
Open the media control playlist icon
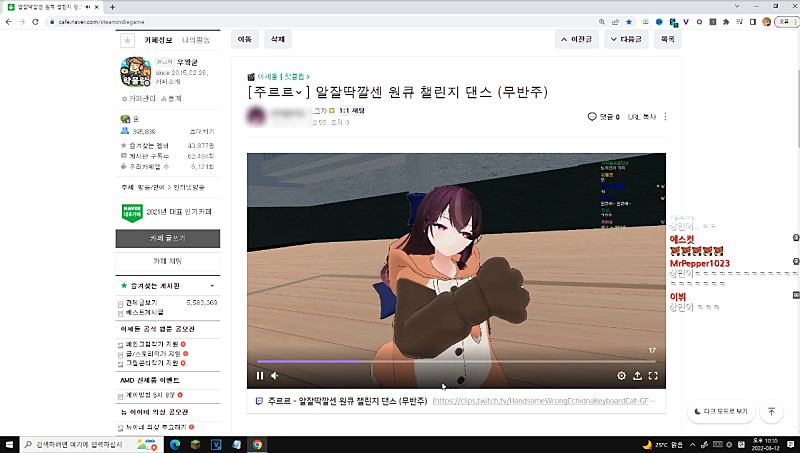click(x=739, y=22)
